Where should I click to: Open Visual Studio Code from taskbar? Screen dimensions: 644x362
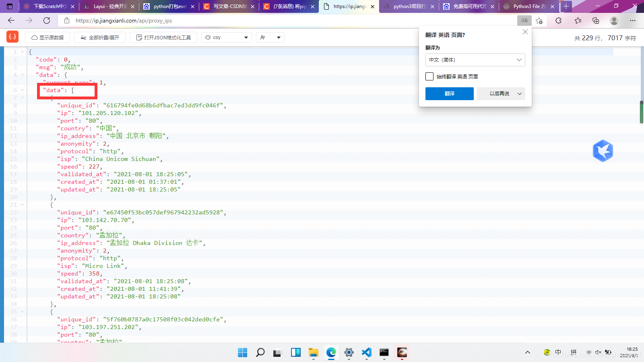[x=367, y=353]
